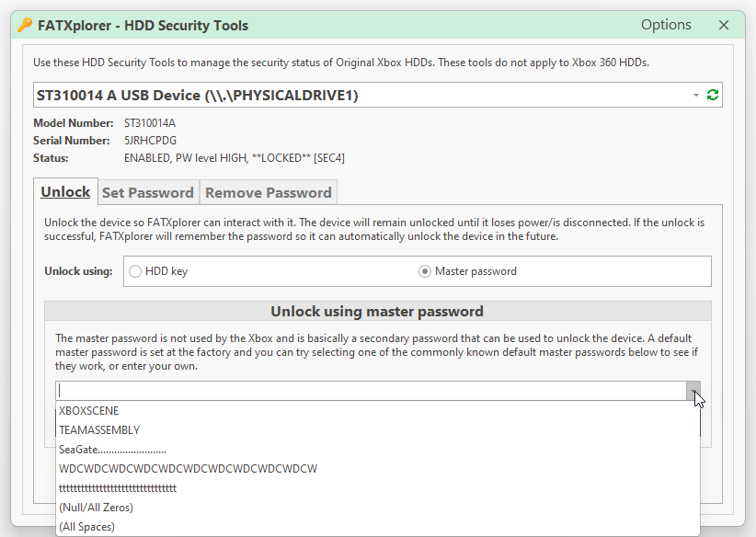Choose XBOXSCENE from the password list
The image size is (756, 537).
coord(88,411)
